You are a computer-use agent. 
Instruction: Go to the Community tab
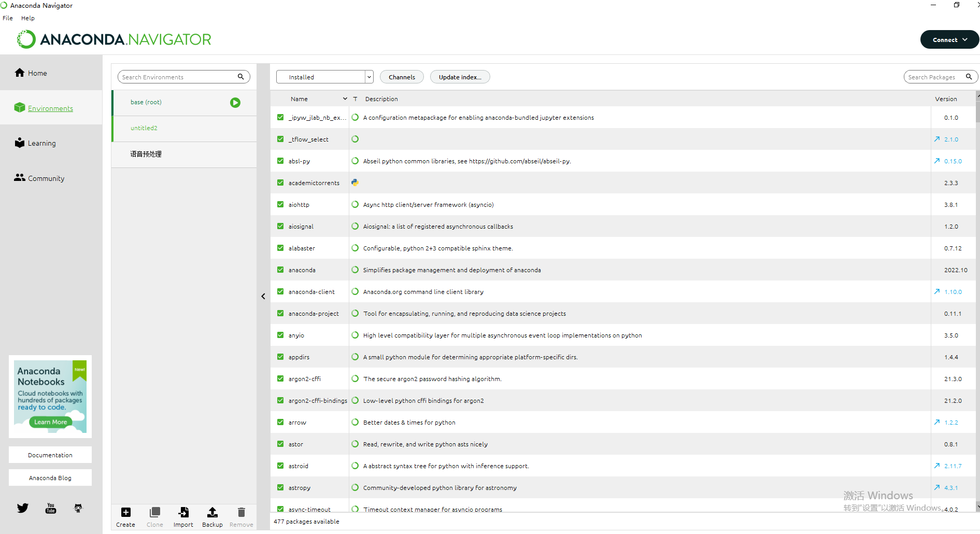[51, 178]
